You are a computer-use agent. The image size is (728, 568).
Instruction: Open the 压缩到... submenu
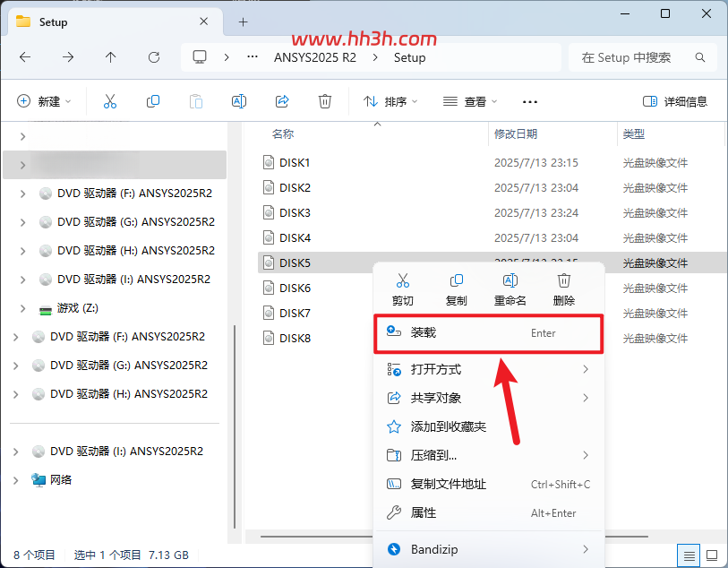click(488, 456)
